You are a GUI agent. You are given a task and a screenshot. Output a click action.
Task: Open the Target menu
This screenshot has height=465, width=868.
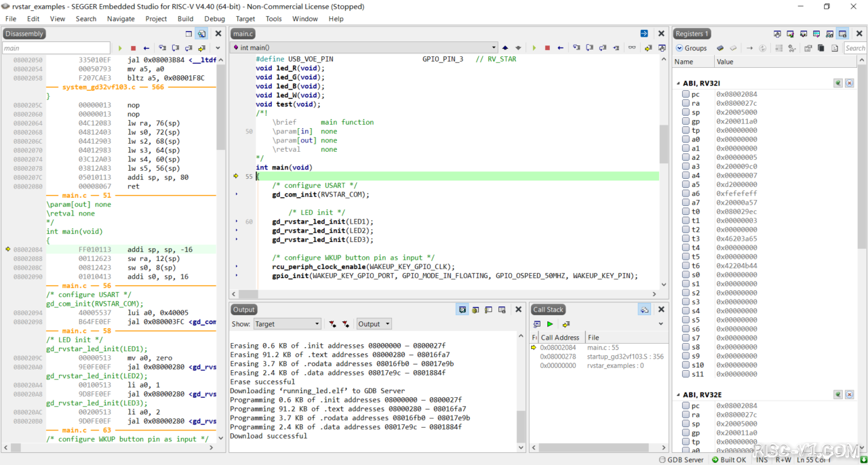[245, 19]
